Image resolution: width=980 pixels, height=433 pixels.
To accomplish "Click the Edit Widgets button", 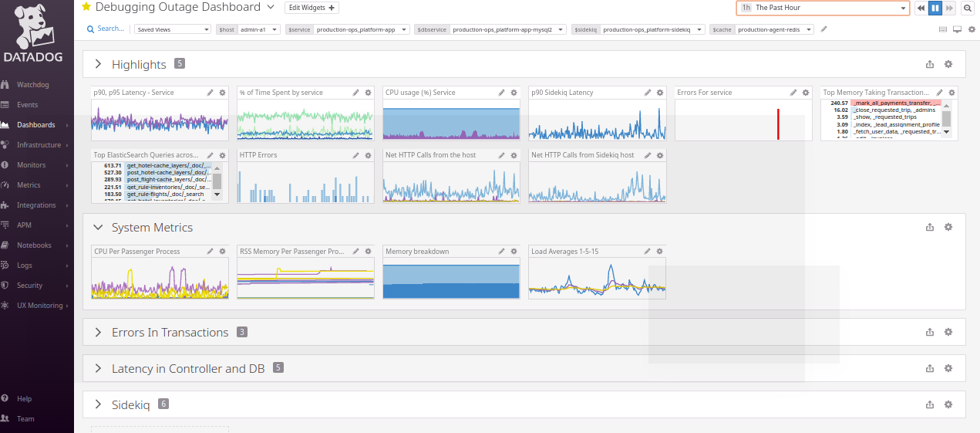I will tap(312, 8).
